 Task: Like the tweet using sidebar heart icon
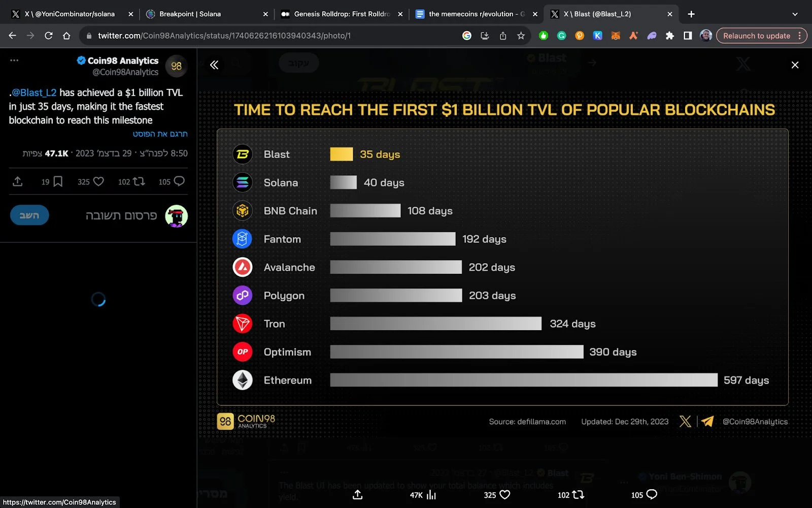(98, 181)
